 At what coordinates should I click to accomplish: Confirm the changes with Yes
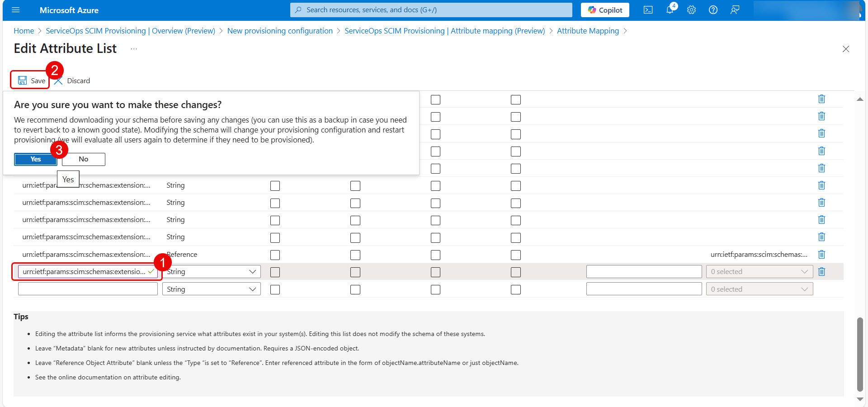pyautogui.click(x=36, y=159)
